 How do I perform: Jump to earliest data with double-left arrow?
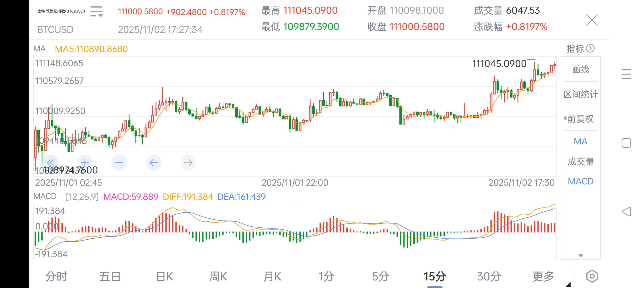(51, 162)
